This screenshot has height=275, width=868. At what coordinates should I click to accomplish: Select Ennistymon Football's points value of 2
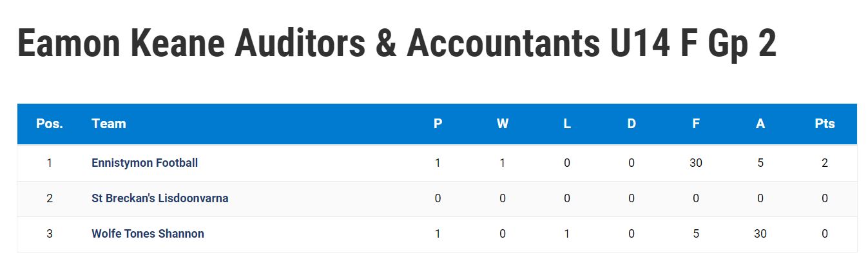tap(825, 163)
